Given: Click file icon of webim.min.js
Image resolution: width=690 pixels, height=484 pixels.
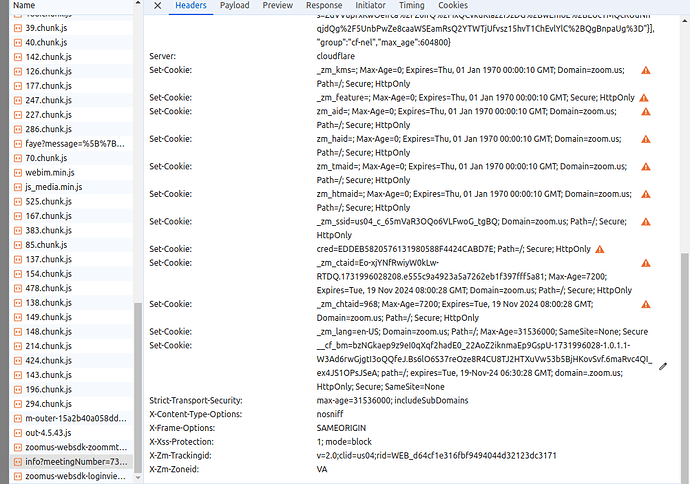Looking at the screenshot, I should click(18, 172).
